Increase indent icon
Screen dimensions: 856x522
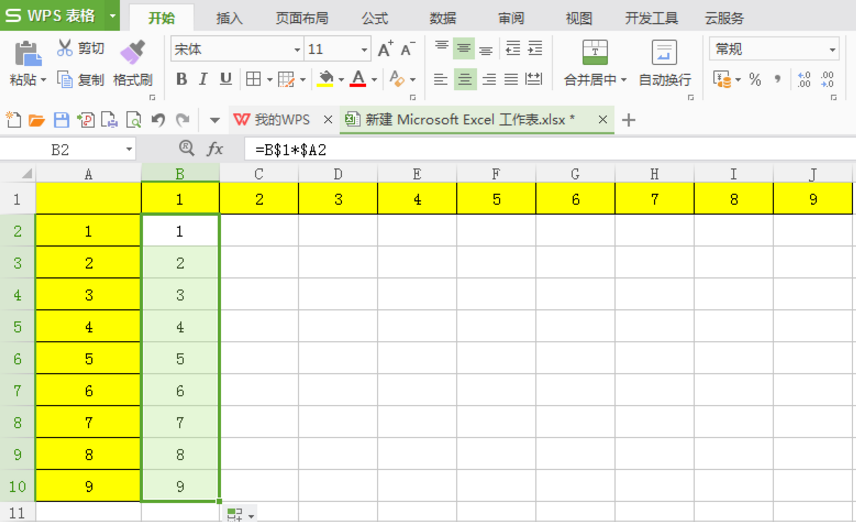pyautogui.click(x=536, y=49)
